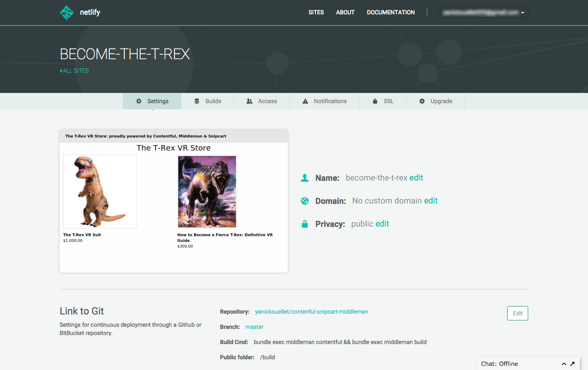Edit the site name become-the-t-rex
The width and height of the screenshot is (588, 370).
[x=416, y=178]
